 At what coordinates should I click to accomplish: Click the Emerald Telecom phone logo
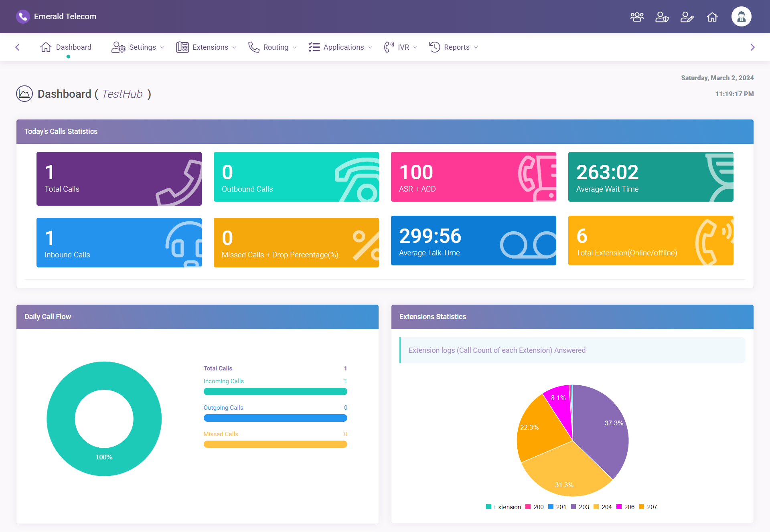tap(23, 16)
